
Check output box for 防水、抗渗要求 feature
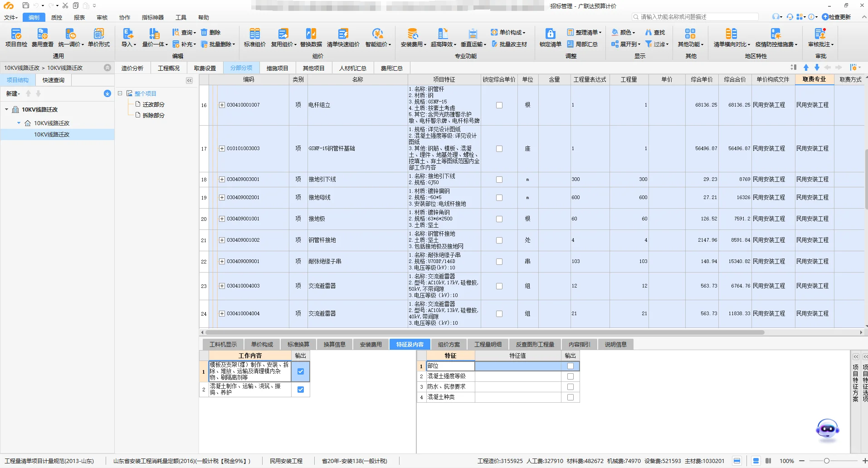click(571, 387)
